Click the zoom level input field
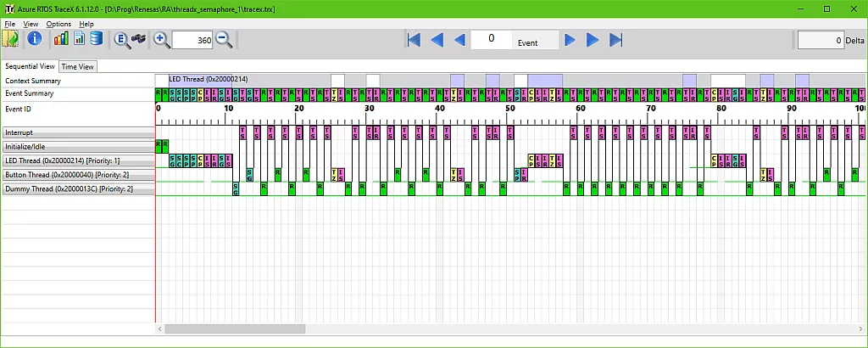 192,40
